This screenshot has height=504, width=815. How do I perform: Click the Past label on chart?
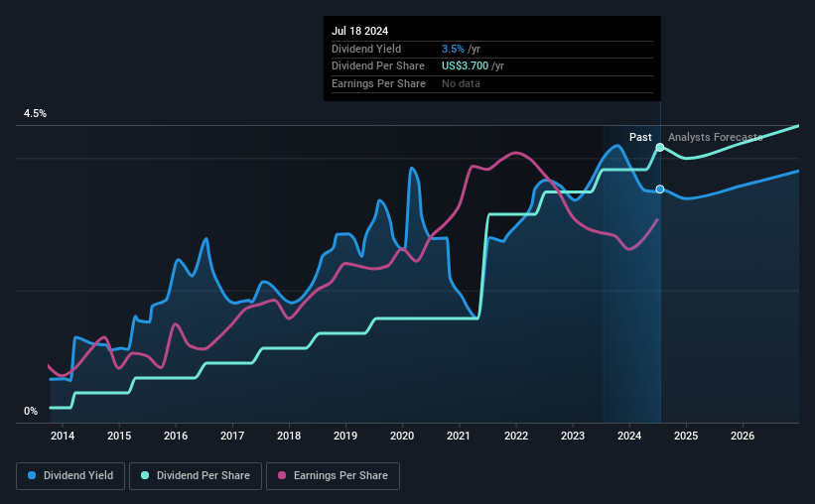coord(640,137)
